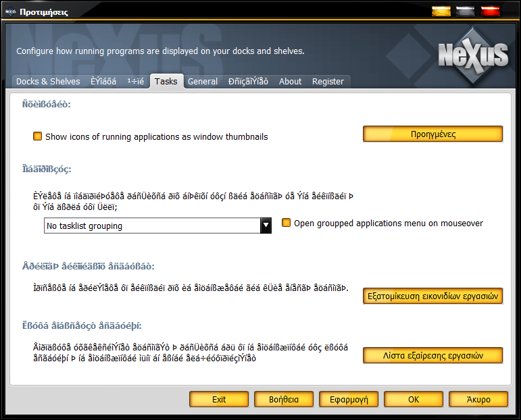521x420 pixels.
Task: Open the Register tab
Action: (328, 82)
